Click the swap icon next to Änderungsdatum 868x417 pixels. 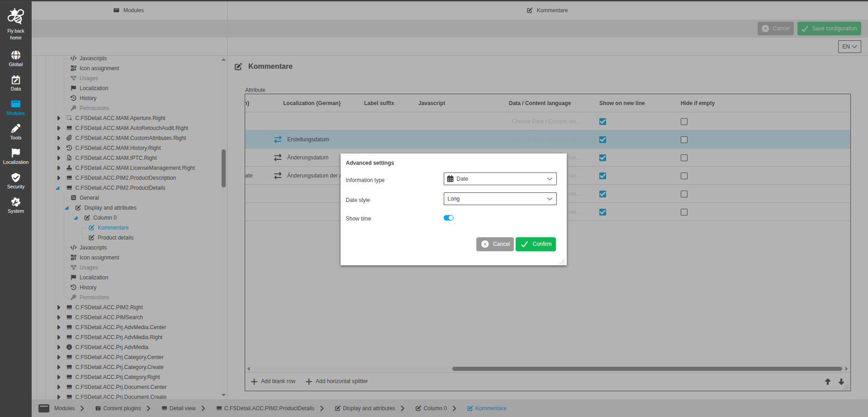point(278,158)
